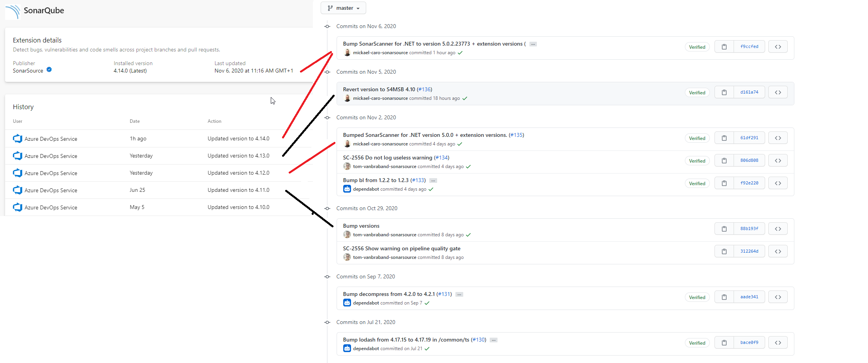Screen dimensions: 868x363
Task: Open pull request #131 link
Action: point(444,294)
